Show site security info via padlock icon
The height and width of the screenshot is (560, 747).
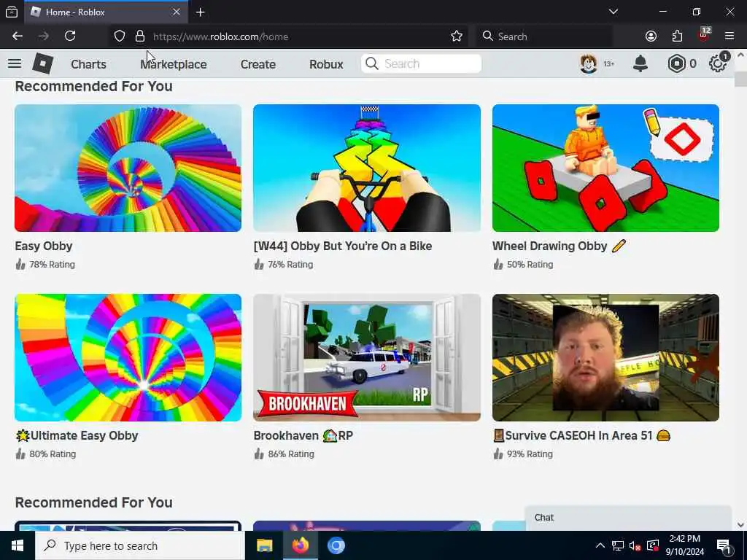point(139,36)
